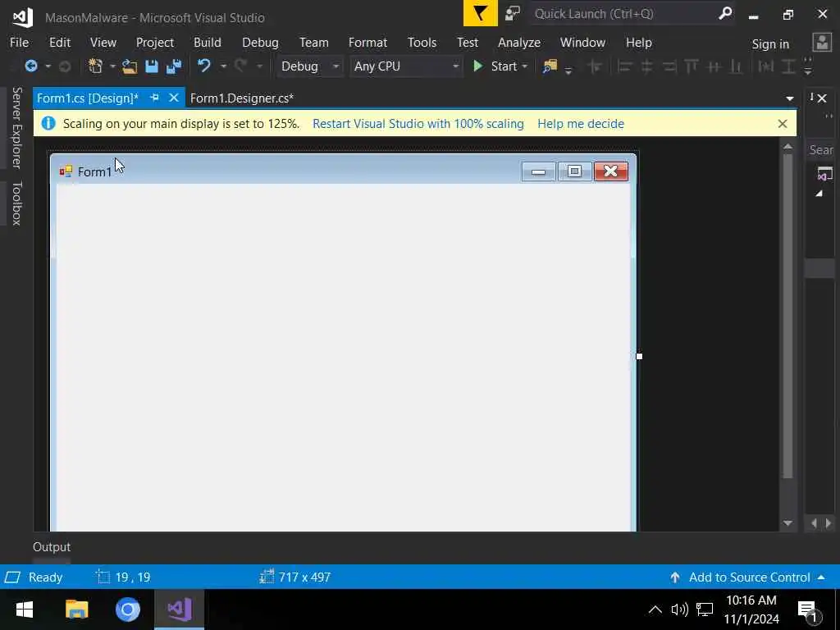Show hidden system tray icons
The height and width of the screenshot is (630, 840).
[x=655, y=609]
